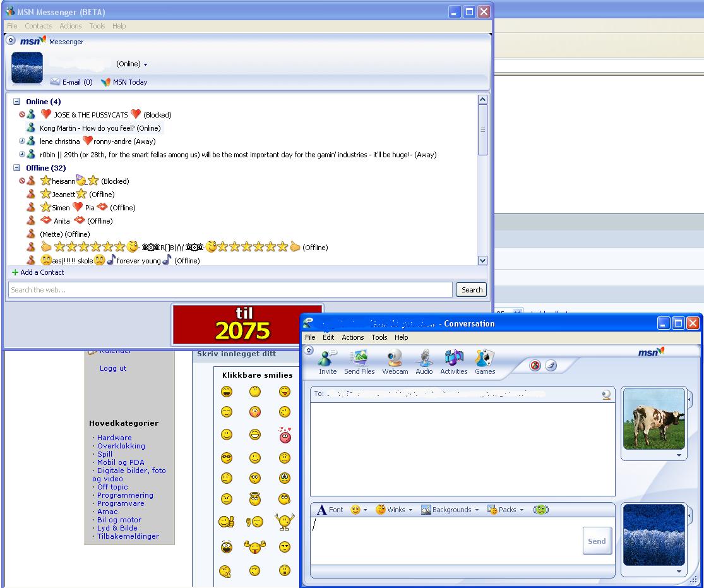The height and width of the screenshot is (588, 704).
Task: Click the Audio microphone icon
Action: click(424, 362)
